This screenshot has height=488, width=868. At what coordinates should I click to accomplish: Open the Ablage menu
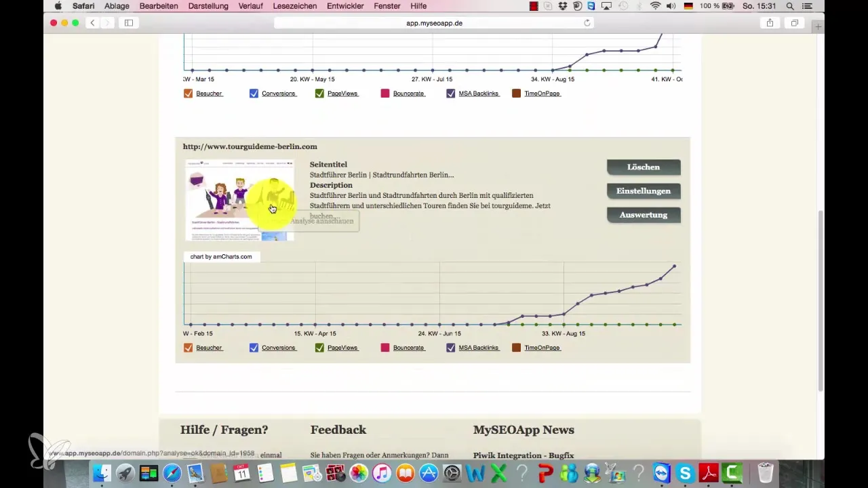(117, 6)
